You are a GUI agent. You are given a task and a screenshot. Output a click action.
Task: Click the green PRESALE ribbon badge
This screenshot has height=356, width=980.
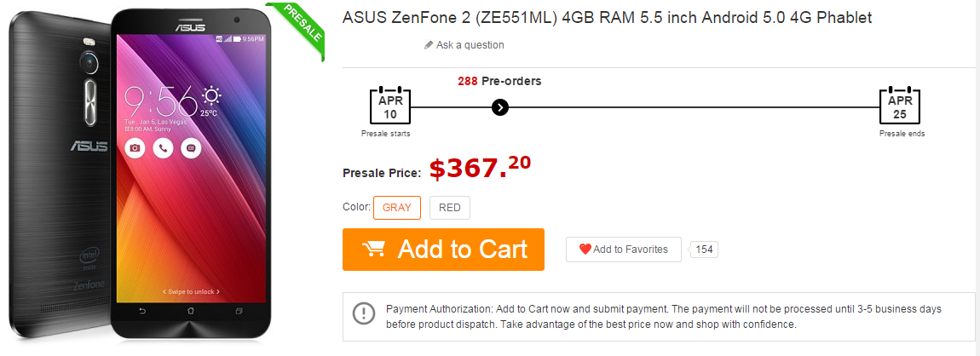302,27
